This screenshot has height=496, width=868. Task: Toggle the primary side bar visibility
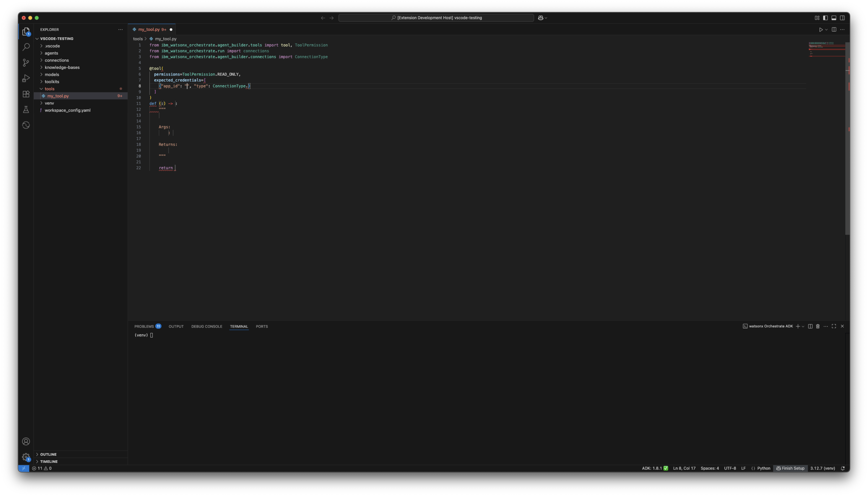pos(825,18)
